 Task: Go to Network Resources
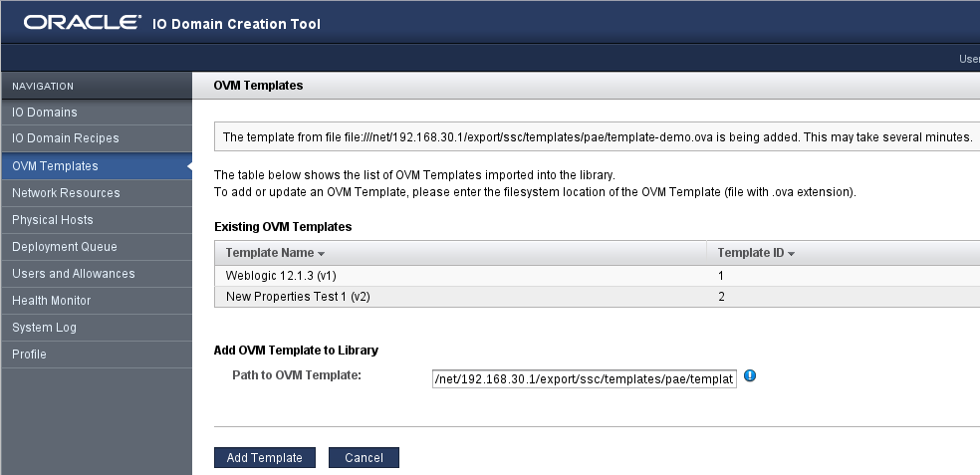pos(66,193)
